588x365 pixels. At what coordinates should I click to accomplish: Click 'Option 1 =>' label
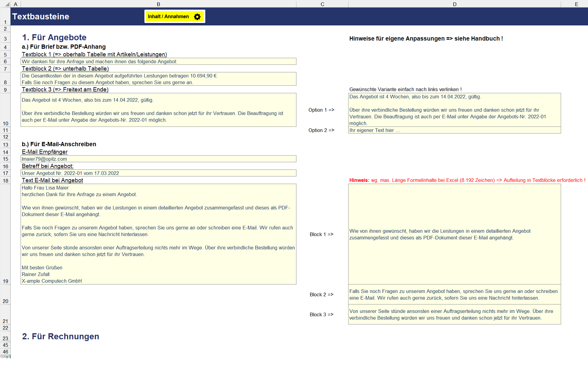tap(321, 110)
